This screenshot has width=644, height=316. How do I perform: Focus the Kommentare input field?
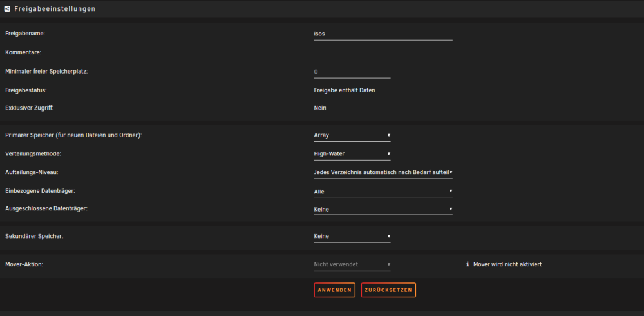[383, 53]
